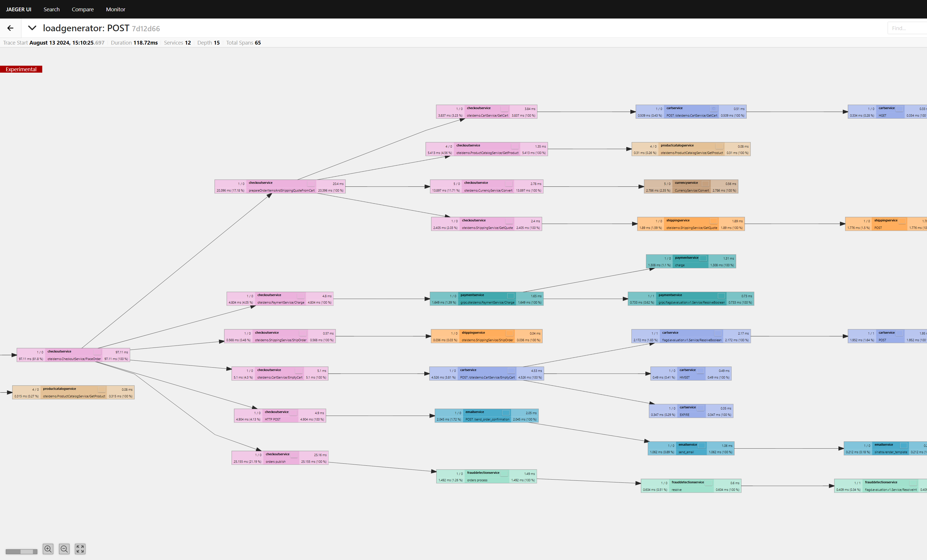Viewport: 927px width, 560px height.
Task: Click the Experimental badge toggle
Action: click(x=21, y=69)
